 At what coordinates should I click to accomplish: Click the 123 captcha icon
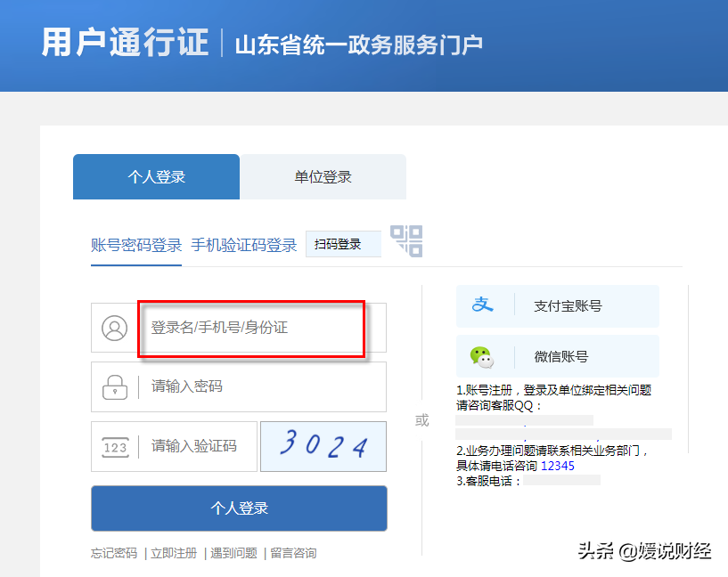pyautogui.click(x=115, y=447)
